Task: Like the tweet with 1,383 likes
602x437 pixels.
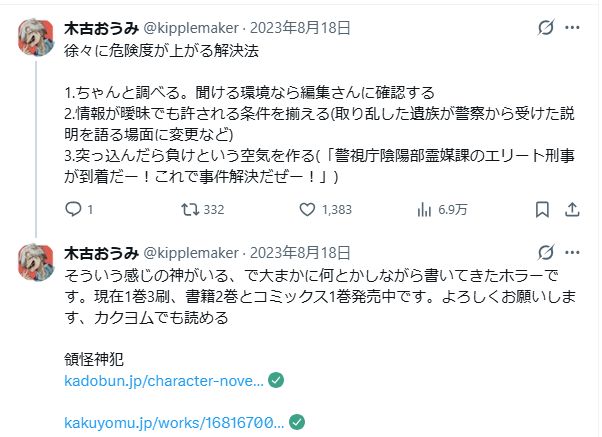Action: [307, 210]
